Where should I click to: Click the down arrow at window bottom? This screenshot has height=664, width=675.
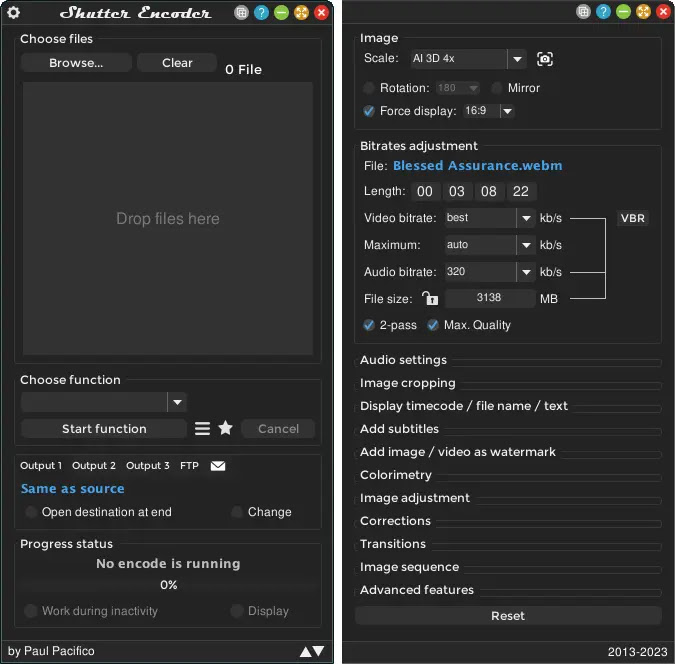point(319,651)
